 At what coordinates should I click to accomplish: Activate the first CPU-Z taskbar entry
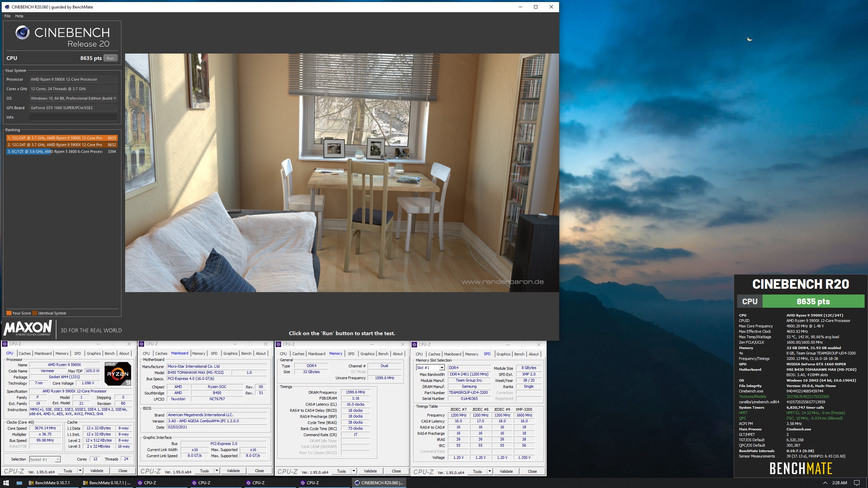point(162,483)
